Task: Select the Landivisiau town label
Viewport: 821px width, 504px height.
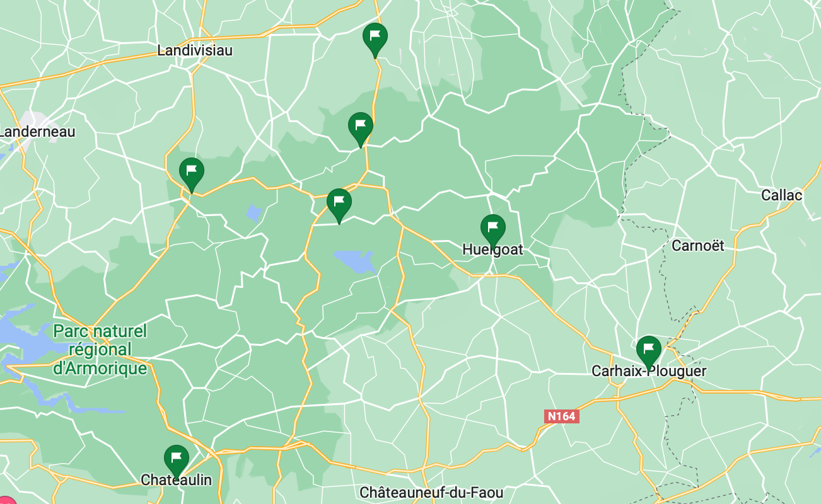Action: tap(195, 50)
